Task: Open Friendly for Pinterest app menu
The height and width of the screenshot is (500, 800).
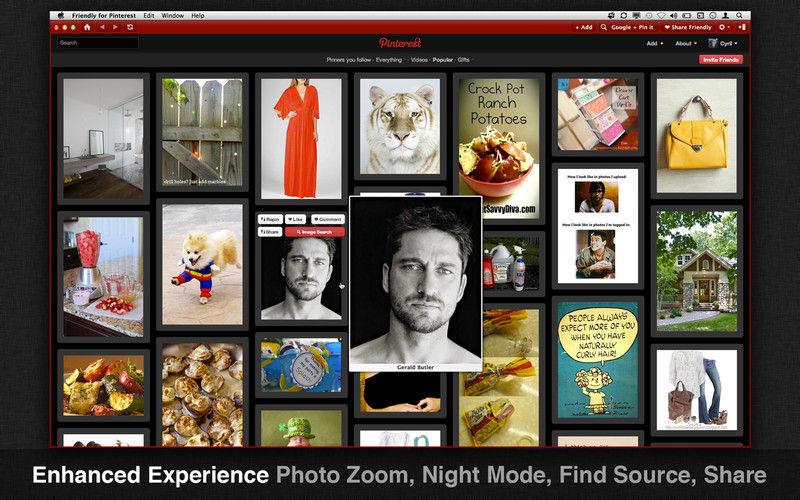Action: tap(104, 16)
